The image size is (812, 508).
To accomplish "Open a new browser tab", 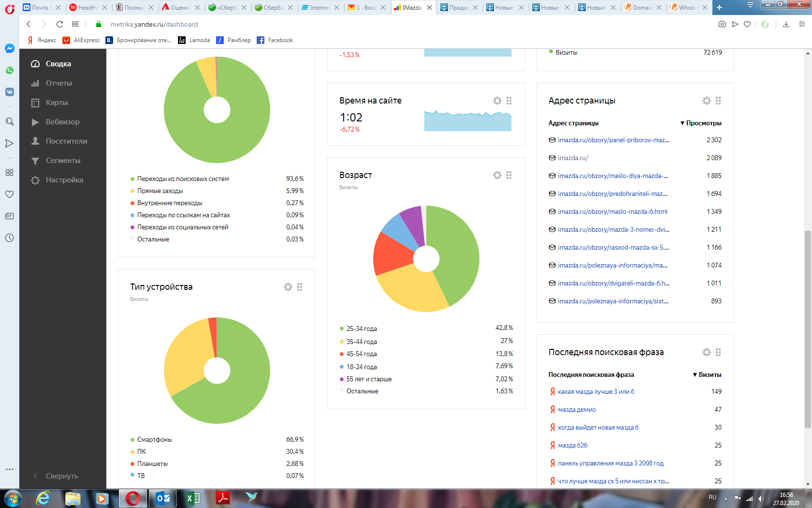I will [x=720, y=8].
